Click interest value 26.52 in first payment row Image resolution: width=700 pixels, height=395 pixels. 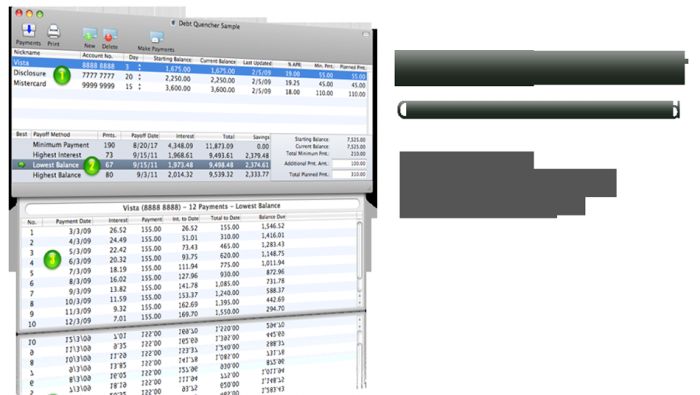118,230
